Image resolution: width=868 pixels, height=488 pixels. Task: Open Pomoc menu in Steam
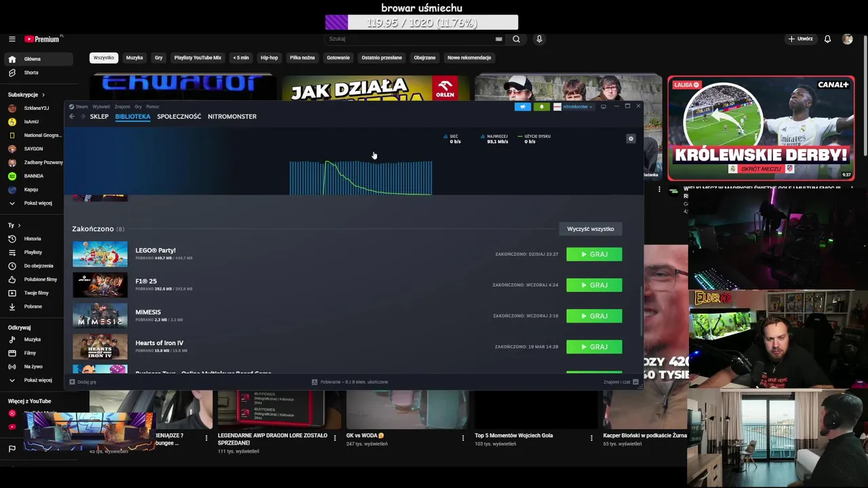[x=153, y=106]
